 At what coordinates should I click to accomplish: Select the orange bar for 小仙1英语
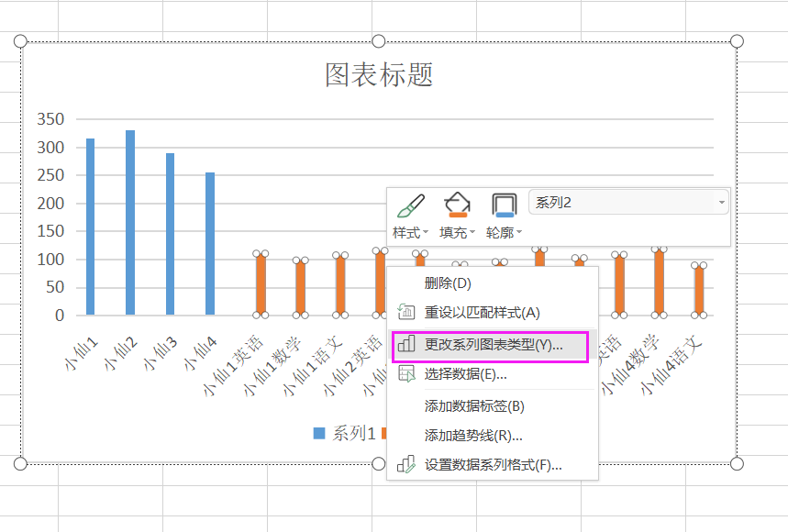[x=261, y=284]
